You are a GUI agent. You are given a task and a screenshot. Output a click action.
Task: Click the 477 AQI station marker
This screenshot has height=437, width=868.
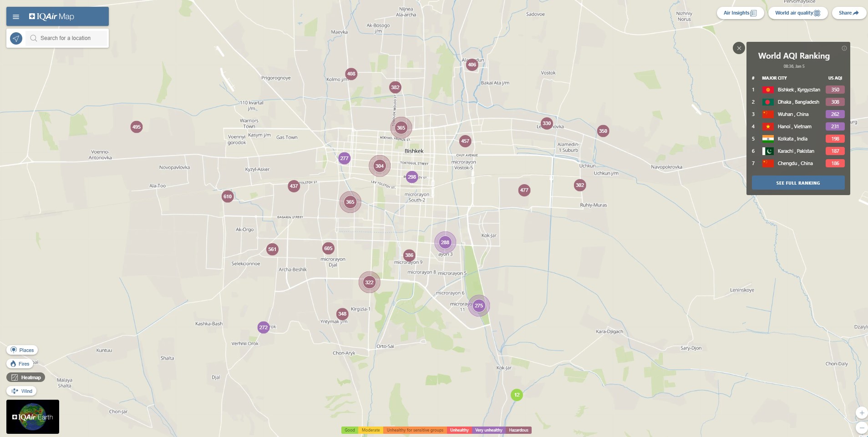tap(524, 191)
